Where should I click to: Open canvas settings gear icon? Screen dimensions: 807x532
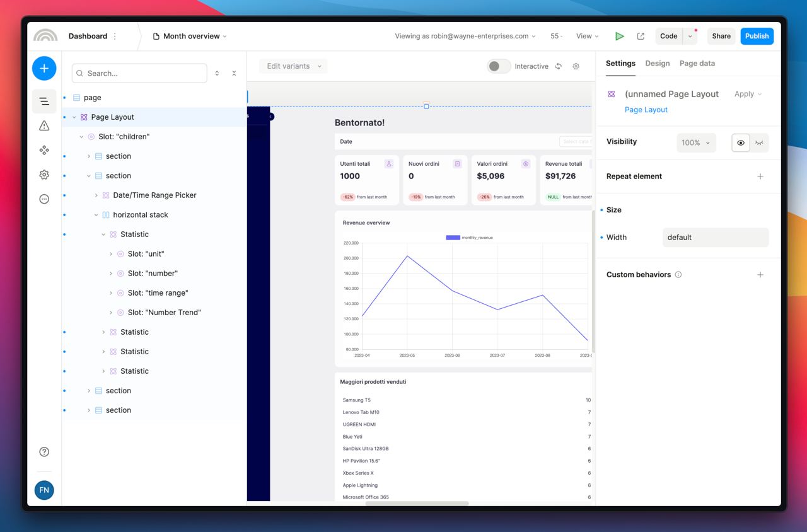(576, 66)
